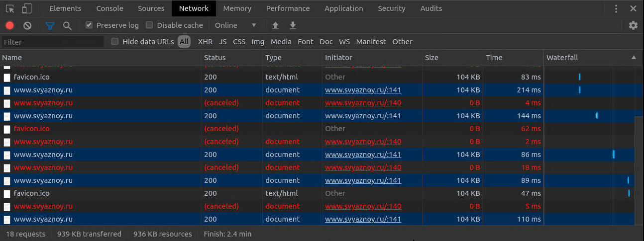This screenshot has height=241, width=644.
Task: Open initiator link on the 4 ms canceled row
Action: pyautogui.click(x=363, y=103)
